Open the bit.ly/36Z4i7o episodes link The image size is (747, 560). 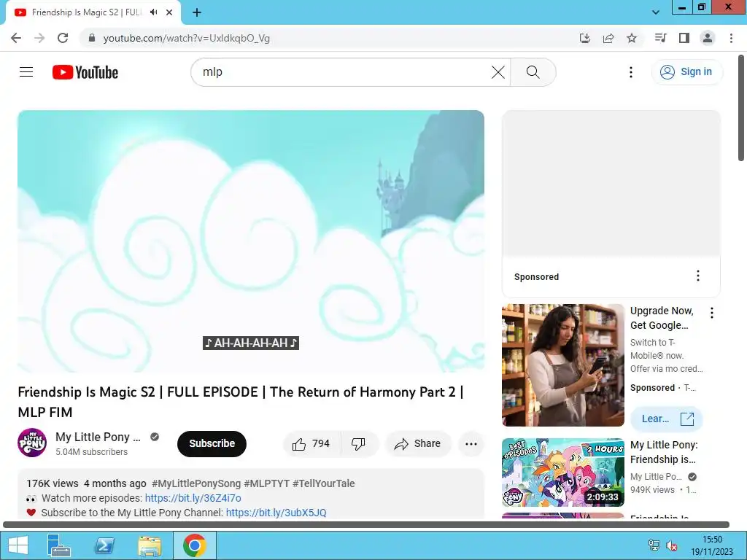pyautogui.click(x=193, y=498)
